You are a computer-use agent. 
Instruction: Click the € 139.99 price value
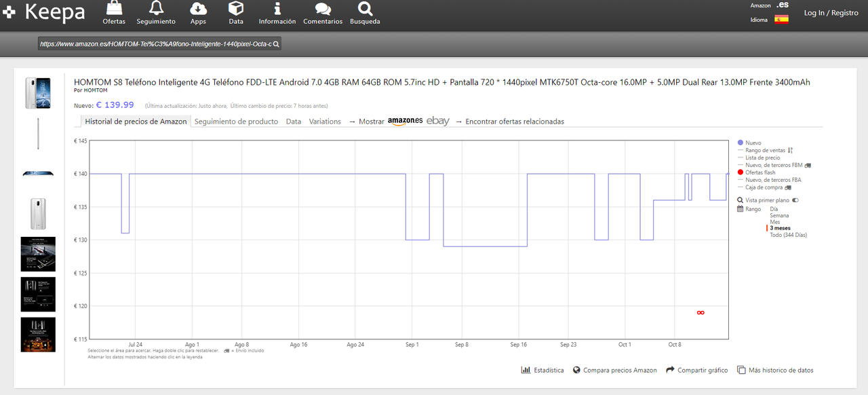(x=115, y=105)
